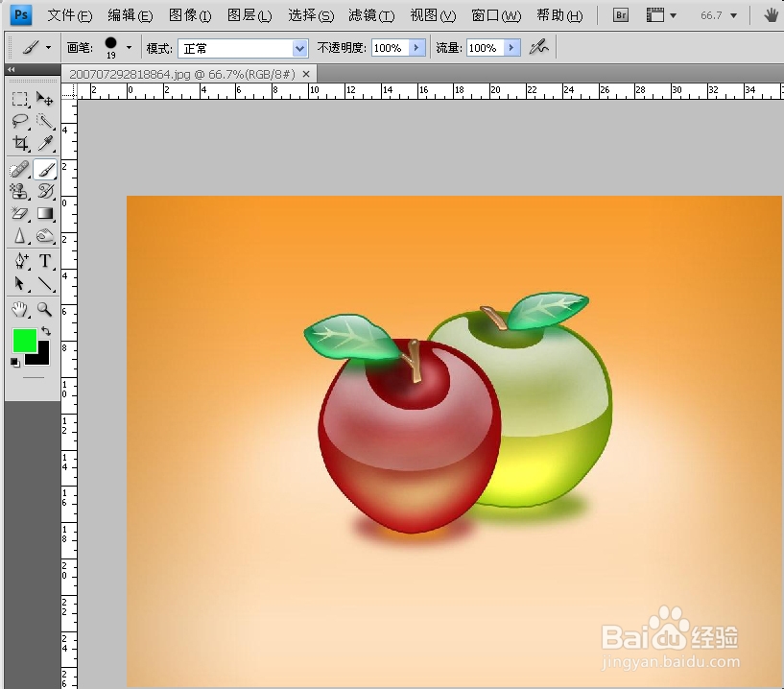The height and width of the screenshot is (689, 784).
Task: Select the Hand tool in toolbox
Action: pyautogui.click(x=19, y=310)
